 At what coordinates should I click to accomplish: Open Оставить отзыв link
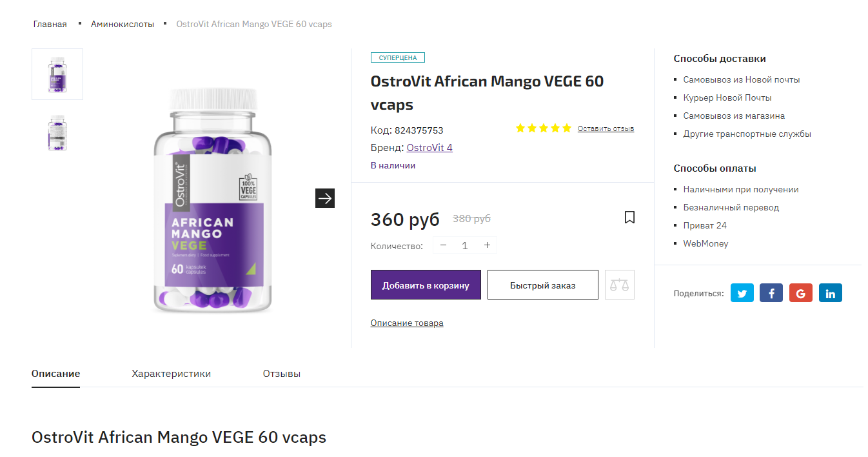pyautogui.click(x=606, y=128)
